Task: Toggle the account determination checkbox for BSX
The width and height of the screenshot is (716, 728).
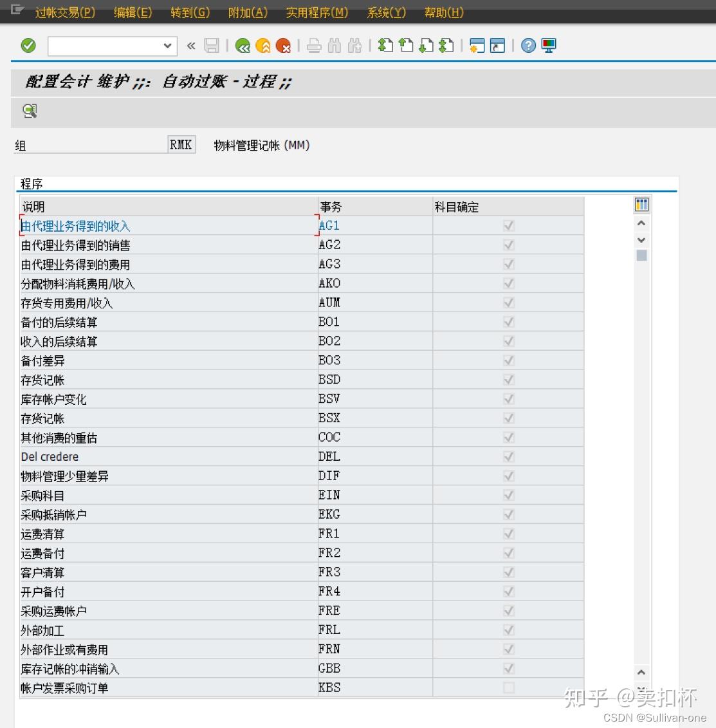Action: click(508, 418)
